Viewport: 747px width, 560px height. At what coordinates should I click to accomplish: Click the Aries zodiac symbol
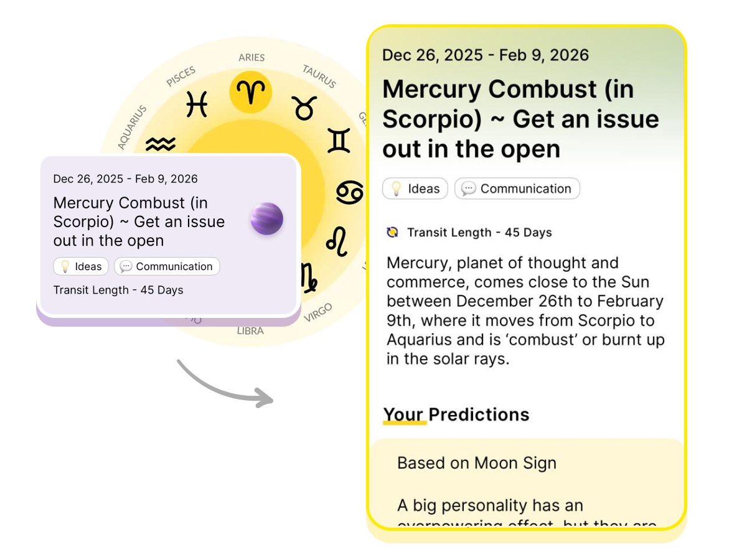[251, 93]
